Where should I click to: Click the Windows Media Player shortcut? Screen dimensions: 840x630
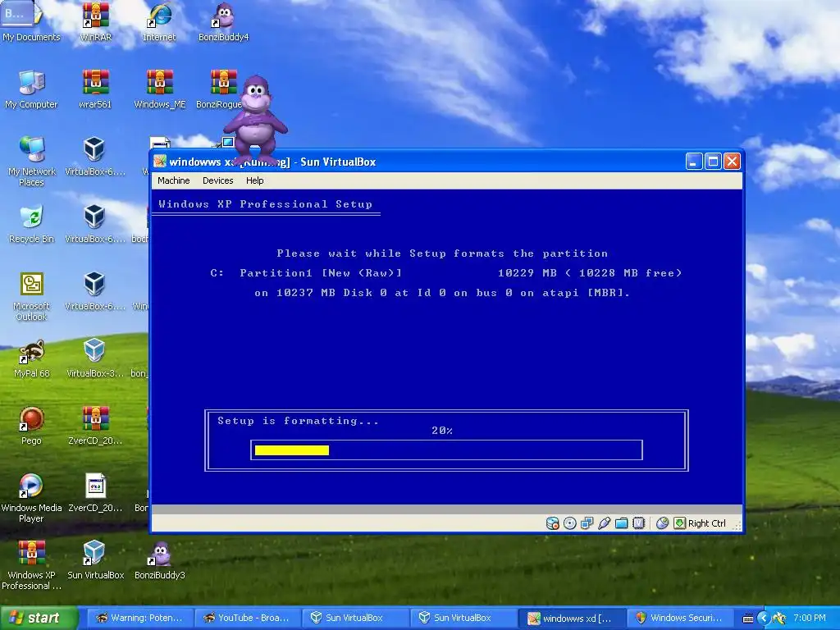31,498
